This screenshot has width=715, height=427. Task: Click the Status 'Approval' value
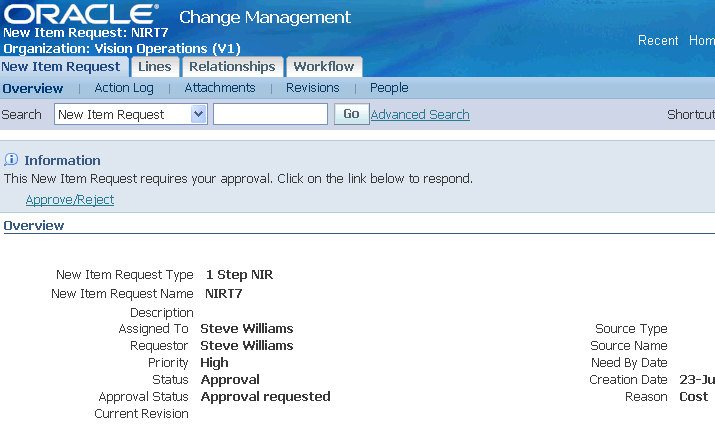click(230, 380)
